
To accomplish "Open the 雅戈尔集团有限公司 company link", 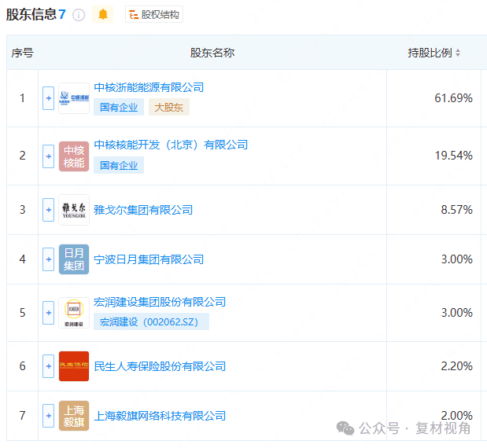I will 143,210.
